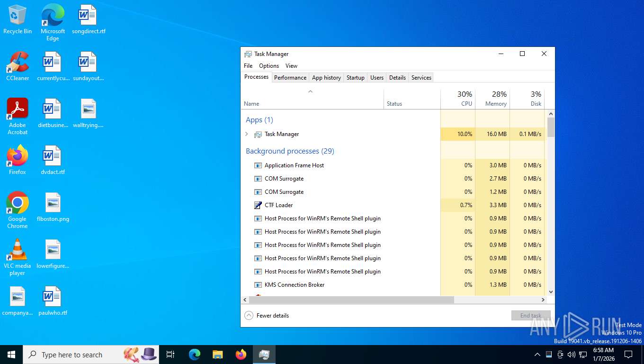Screen dimensions: 644x364
Task: Select the walltrying image file on desktop
Action: (89, 113)
